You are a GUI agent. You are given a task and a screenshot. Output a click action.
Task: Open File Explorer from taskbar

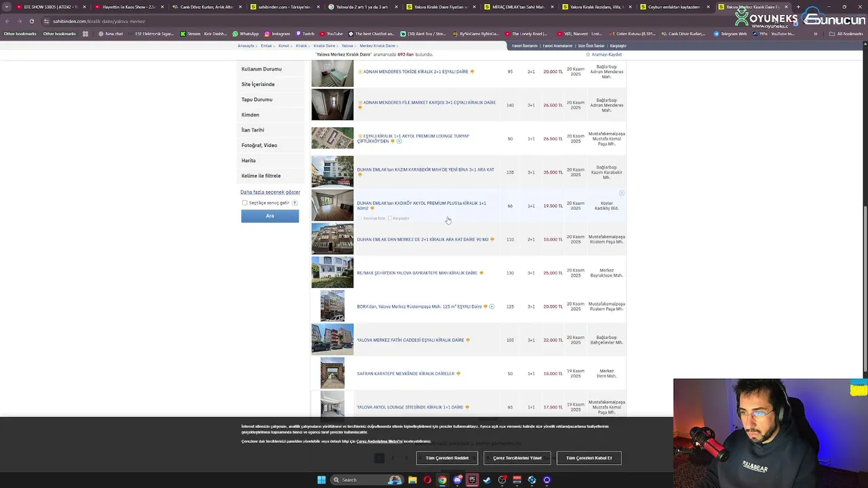[412, 480]
